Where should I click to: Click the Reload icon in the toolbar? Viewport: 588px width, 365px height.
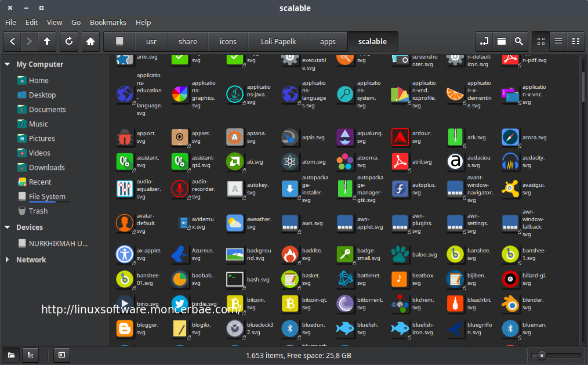68,41
